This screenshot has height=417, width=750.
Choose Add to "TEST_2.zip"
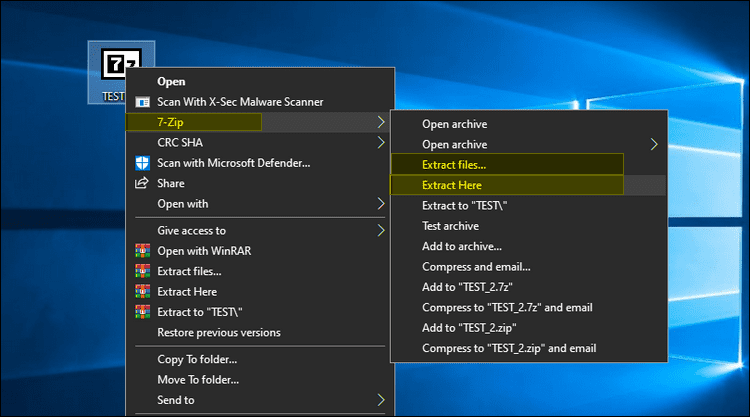click(x=529, y=328)
